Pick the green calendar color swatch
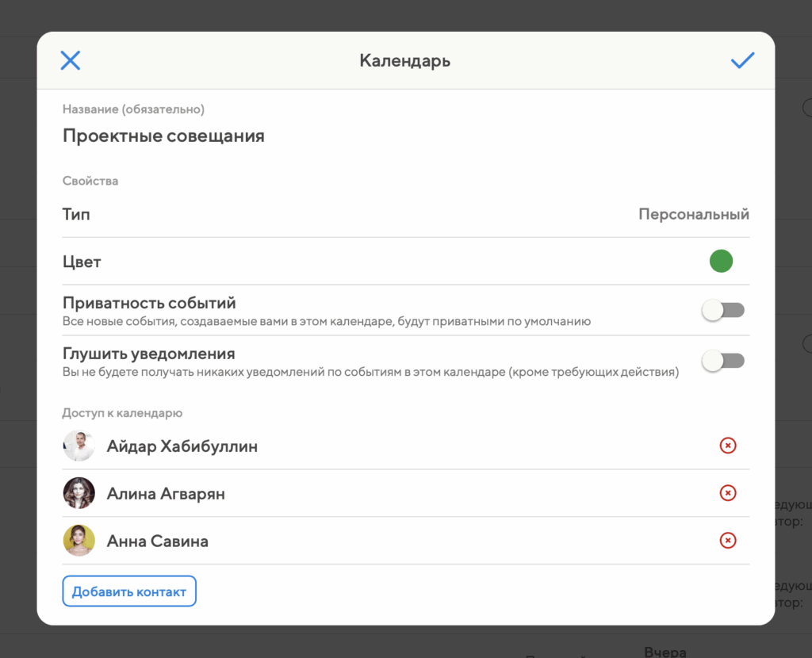This screenshot has height=658, width=812. pyautogui.click(x=721, y=261)
